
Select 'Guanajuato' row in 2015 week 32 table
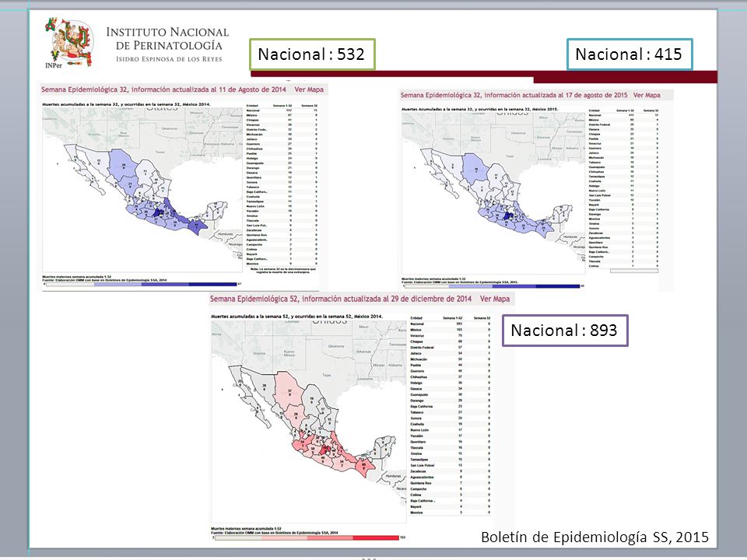[624, 167]
